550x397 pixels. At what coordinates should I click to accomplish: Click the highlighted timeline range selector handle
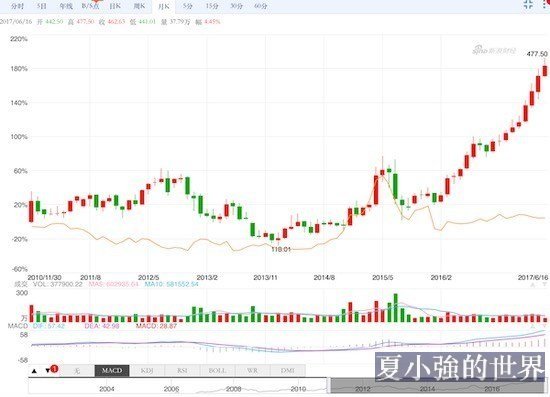(x=437, y=386)
